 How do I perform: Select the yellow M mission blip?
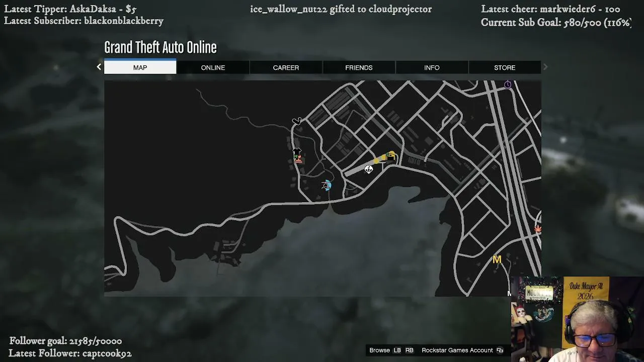(x=497, y=259)
